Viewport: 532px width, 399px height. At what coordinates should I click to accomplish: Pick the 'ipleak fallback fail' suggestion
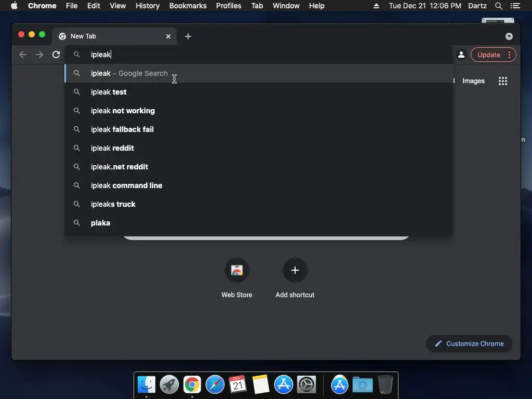(259, 129)
